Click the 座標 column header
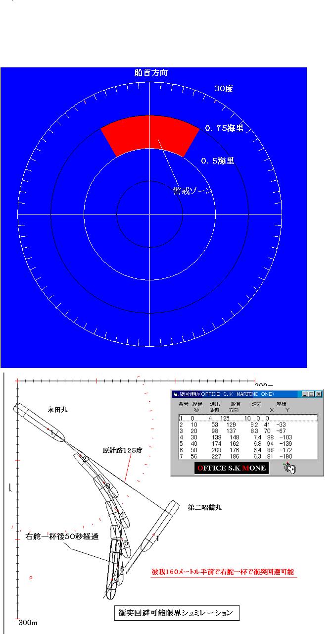Image resolution: width=335 pixels, height=644 pixels. coord(281,404)
